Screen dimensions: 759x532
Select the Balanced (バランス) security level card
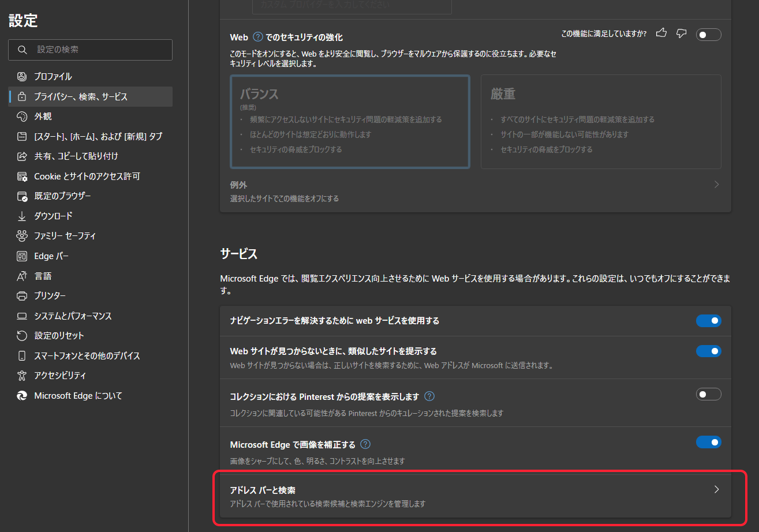[350, 122]
